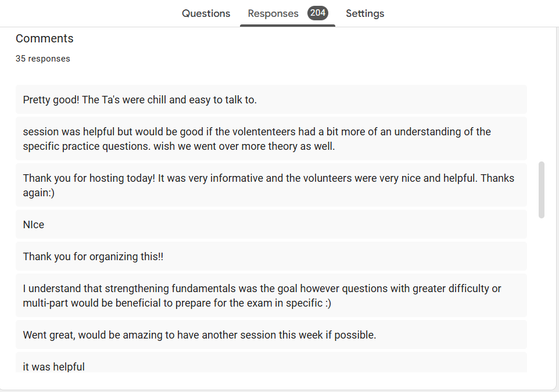The width and height of the screenshot is (559, 392).
Task: Select the "Went great, would be amazing" comment
Action: (199, 335)
